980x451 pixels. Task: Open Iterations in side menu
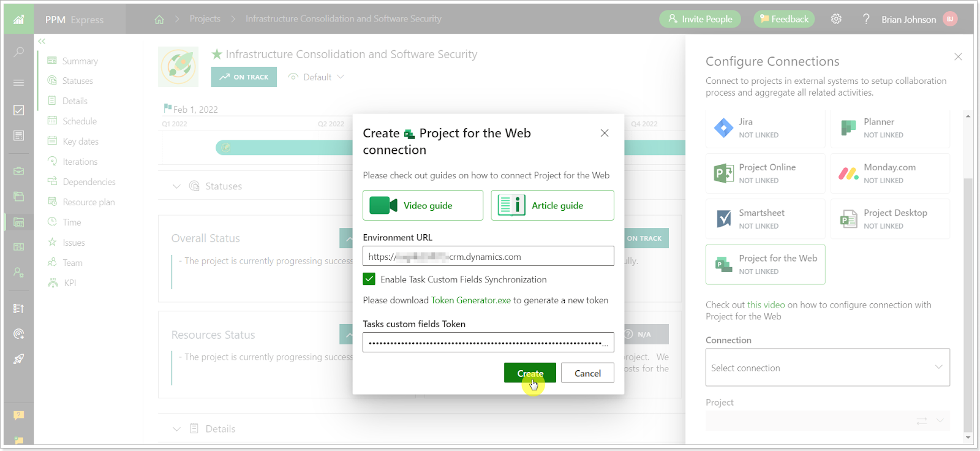coord(80,162)
